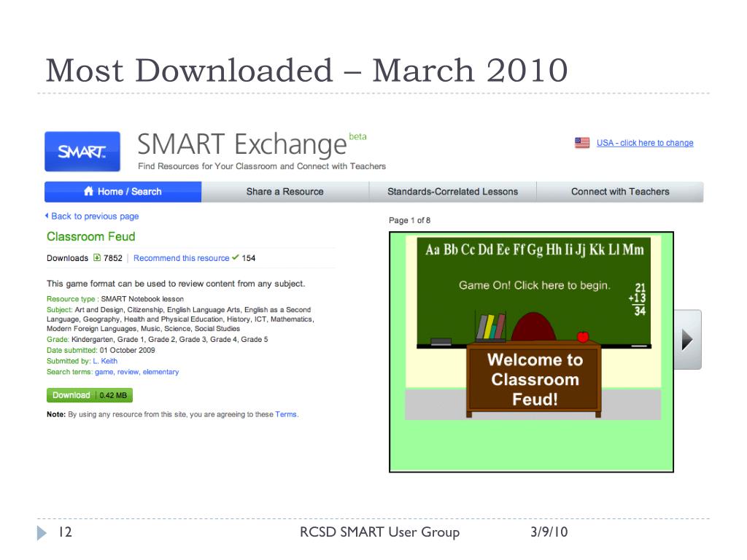
Task: Click the date '01 October 2009'
Action: click(127, 350)
